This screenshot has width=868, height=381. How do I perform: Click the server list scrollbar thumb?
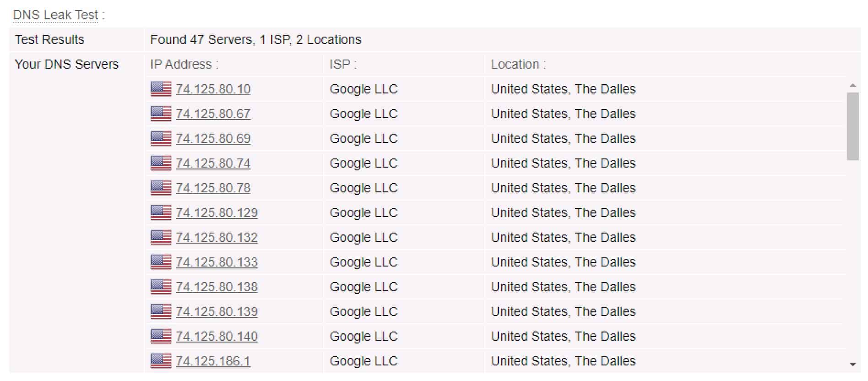pos(852,126)
